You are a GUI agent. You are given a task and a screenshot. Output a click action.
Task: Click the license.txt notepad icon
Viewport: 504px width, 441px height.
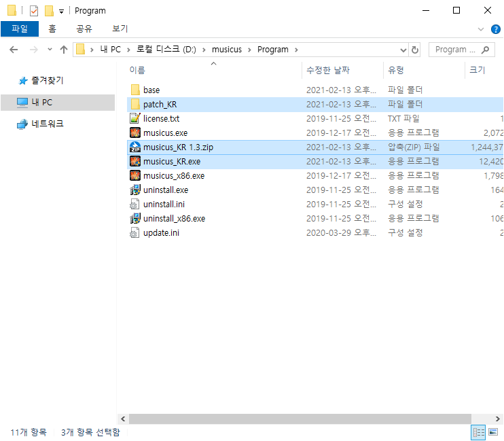click(x=135, y=118)
